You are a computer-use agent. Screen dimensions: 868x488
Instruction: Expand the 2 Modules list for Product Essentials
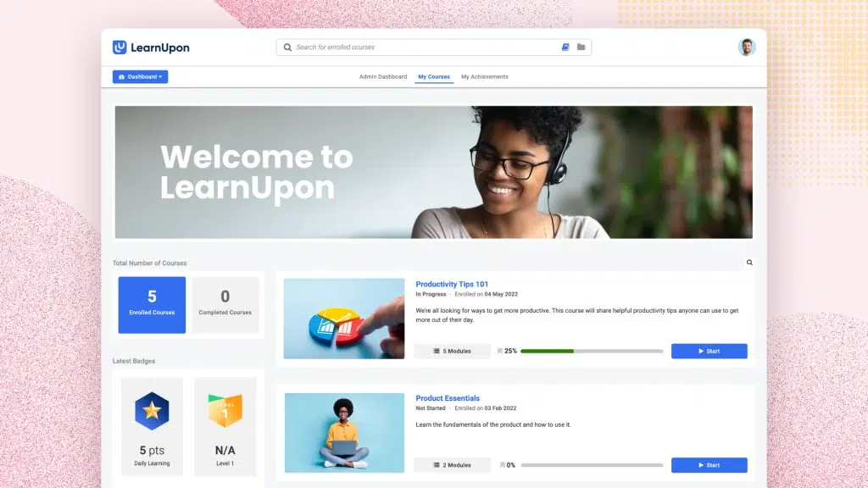point(452,464)
